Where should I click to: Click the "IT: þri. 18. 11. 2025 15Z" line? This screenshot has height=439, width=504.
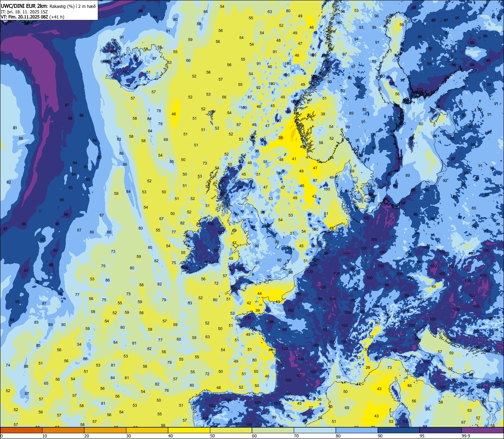(24, 12)
